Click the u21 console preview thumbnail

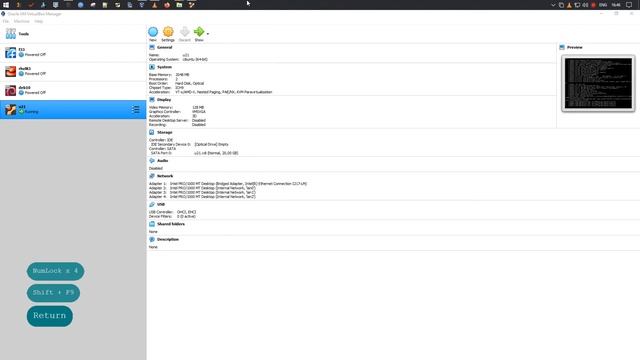point(598,83)
